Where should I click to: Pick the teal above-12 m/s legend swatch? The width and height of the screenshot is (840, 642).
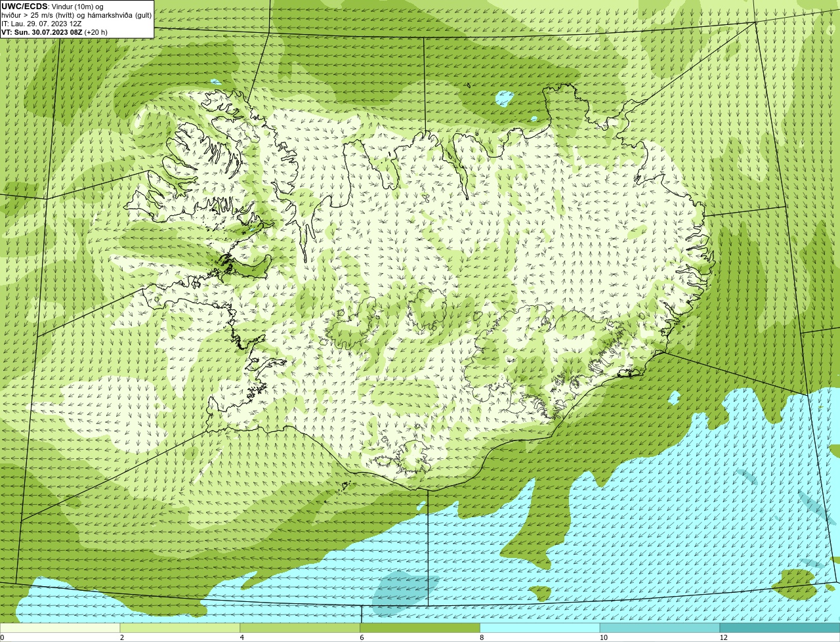(x=780, y=628)
